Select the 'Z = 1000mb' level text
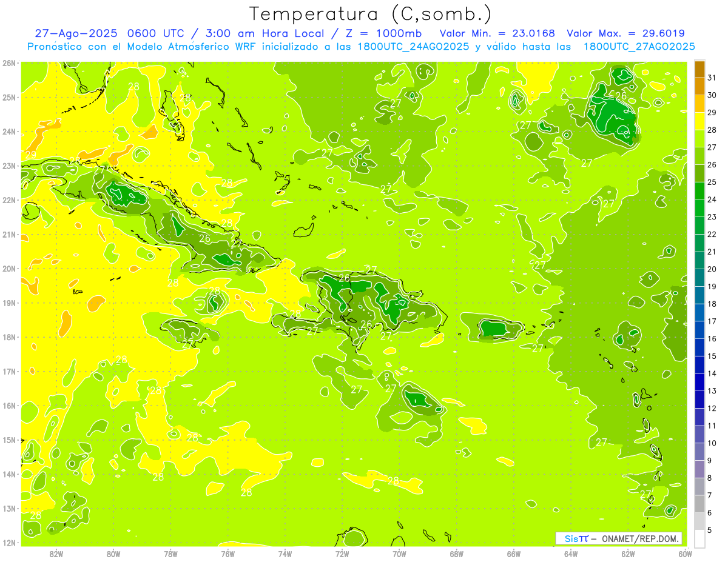This screenshot has width=728, height=562. tap(382, 33)
